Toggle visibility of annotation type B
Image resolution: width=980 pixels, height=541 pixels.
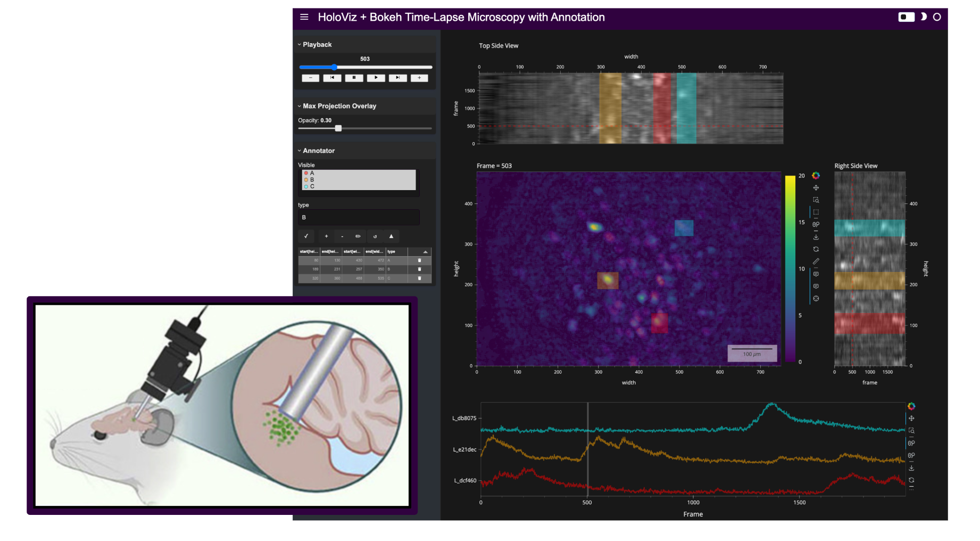359,180
